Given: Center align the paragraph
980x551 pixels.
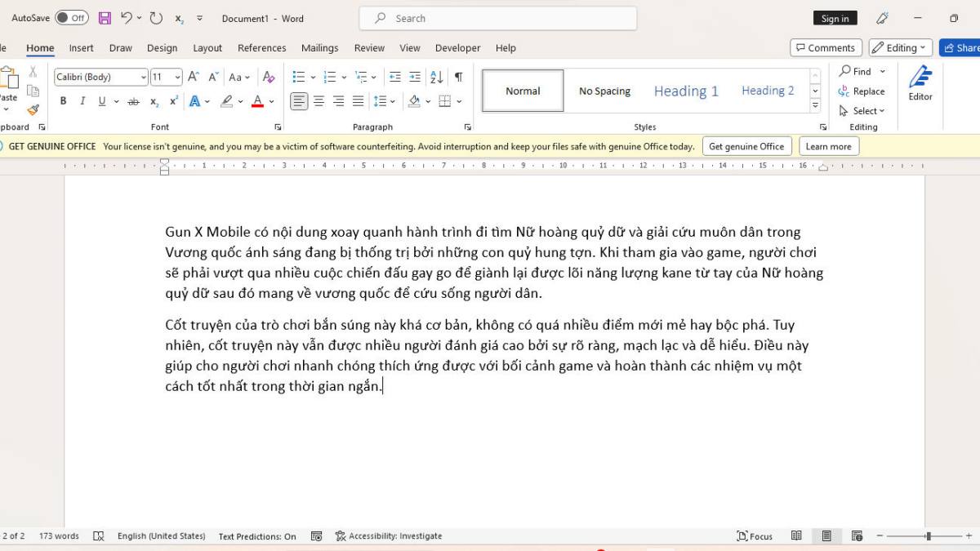Looking at the screenshot, I should coord(318,101).
